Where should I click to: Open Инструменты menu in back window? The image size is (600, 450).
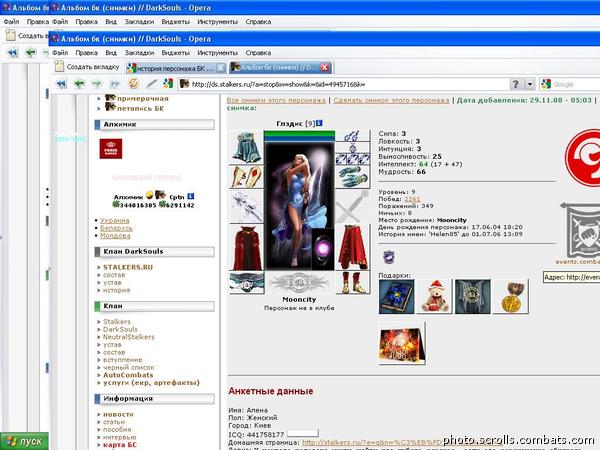point(217,22)
